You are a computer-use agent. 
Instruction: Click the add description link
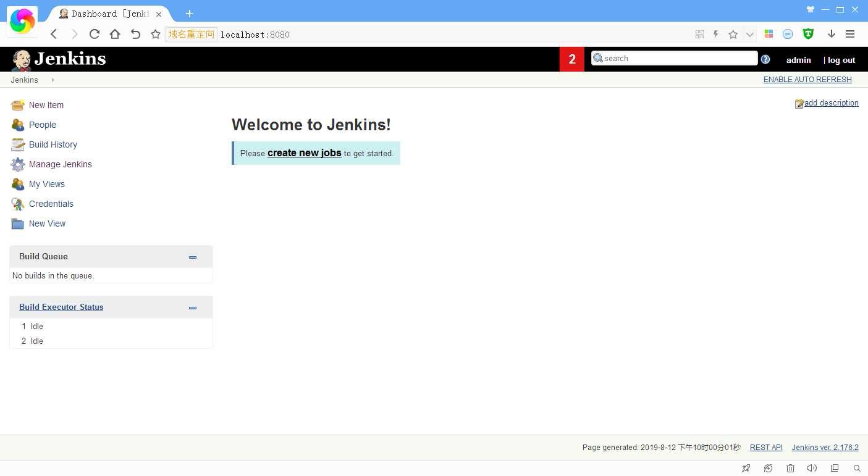click(832, 103)
